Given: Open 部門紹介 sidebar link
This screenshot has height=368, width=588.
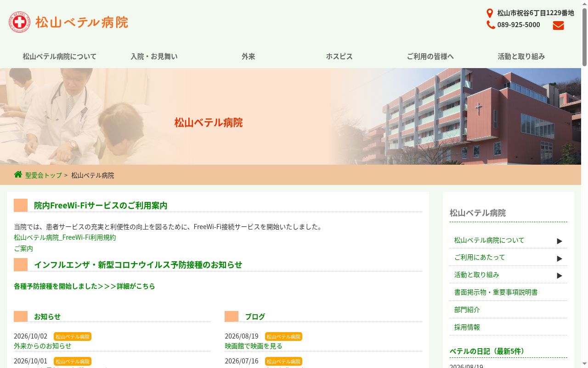Looking at the screenshot, I should (x=467, y=310).
